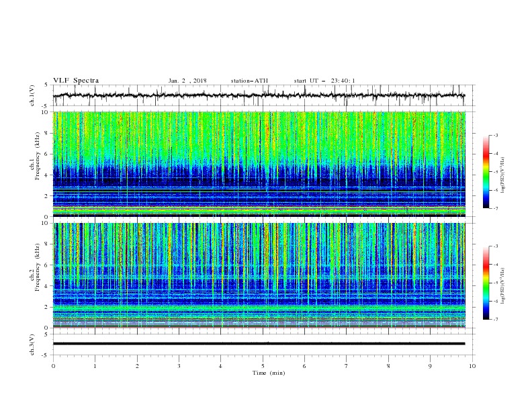This screenshot has width=532, height=411.
Task: Click time axis tick label "8"
Action: [388, 366]
